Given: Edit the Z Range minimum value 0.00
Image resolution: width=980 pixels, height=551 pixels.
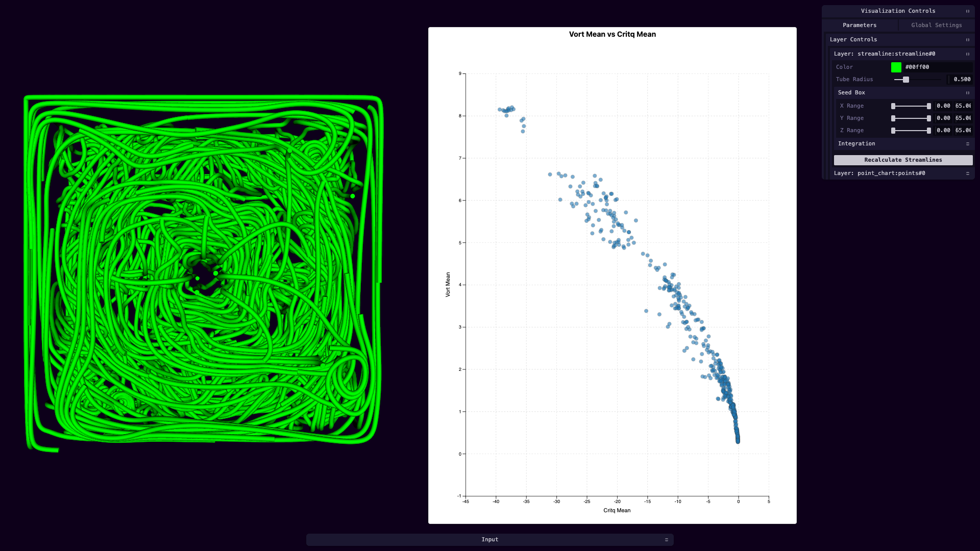Looking at the screenshot, I should click(x=943, y=131).
